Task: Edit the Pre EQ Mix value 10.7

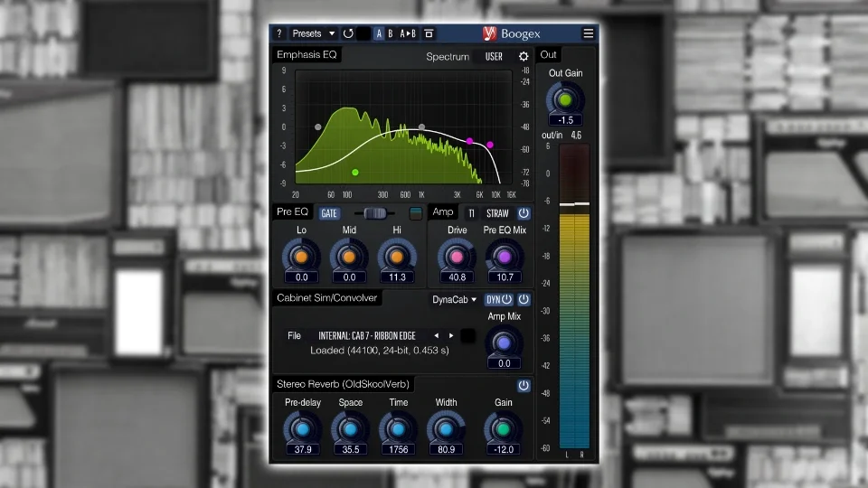Action: tap(505, 277)
